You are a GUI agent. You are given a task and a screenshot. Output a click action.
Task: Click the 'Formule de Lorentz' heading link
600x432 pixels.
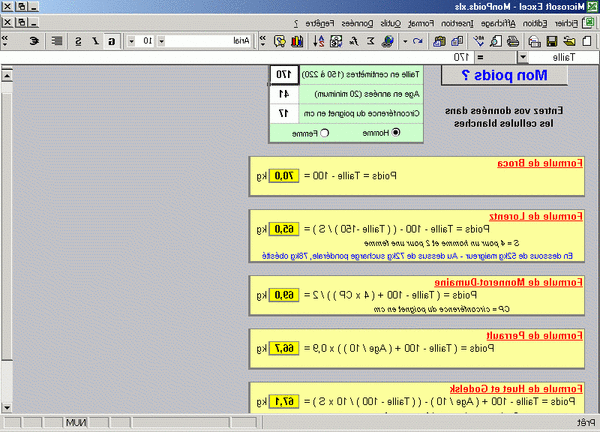pyautogui.click(x=536, y=217)
